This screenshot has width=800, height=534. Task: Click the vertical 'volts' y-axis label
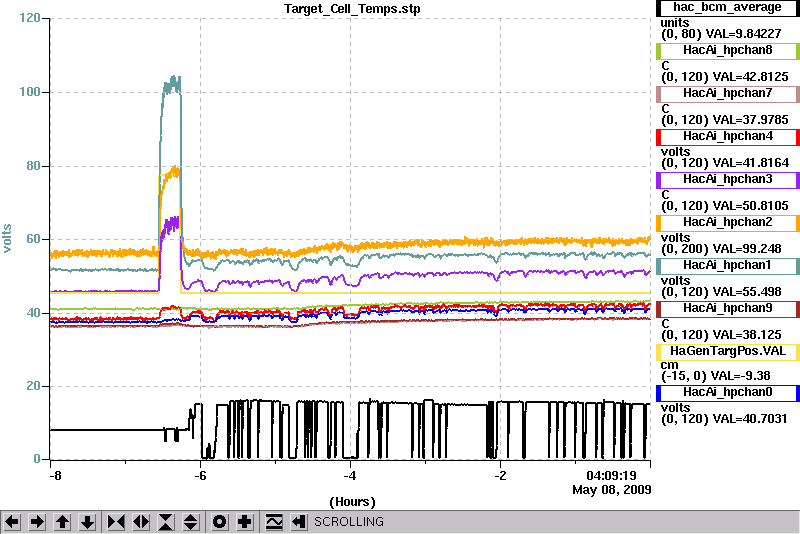7,238
